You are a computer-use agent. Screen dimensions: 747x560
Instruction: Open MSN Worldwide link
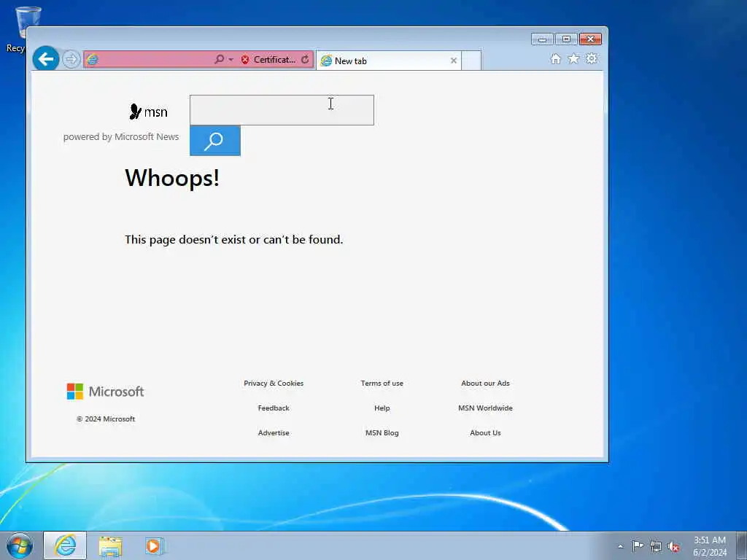[x=485, y=408]
